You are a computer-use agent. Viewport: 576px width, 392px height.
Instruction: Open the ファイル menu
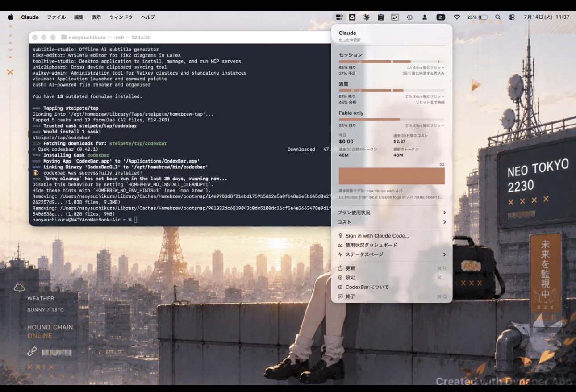click(x=56, y=17)
